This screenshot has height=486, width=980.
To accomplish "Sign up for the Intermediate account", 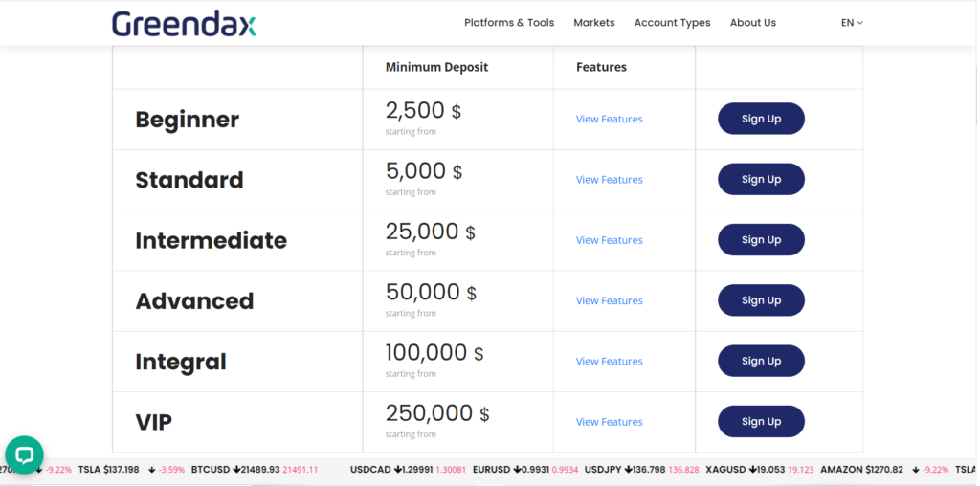I will point(761,240).
